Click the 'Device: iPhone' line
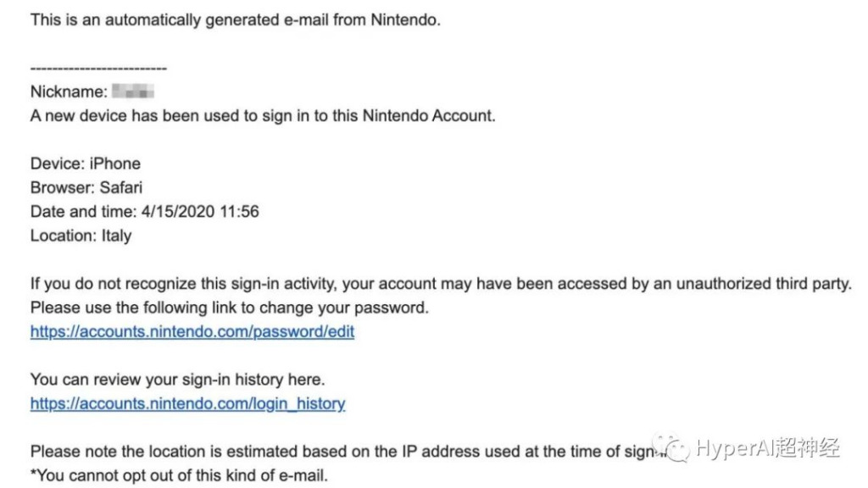This screenshot has height=488, width=868. [86, 164]
